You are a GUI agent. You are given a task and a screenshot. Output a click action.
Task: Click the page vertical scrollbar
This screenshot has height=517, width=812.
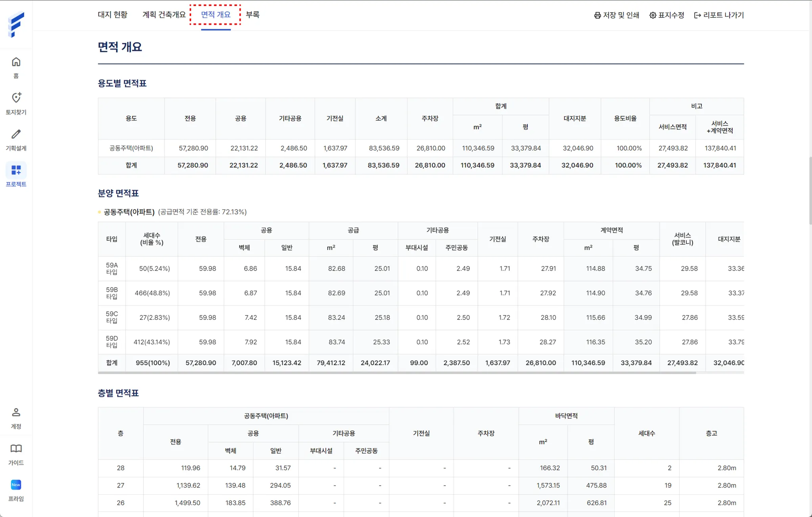pos(810,190)
